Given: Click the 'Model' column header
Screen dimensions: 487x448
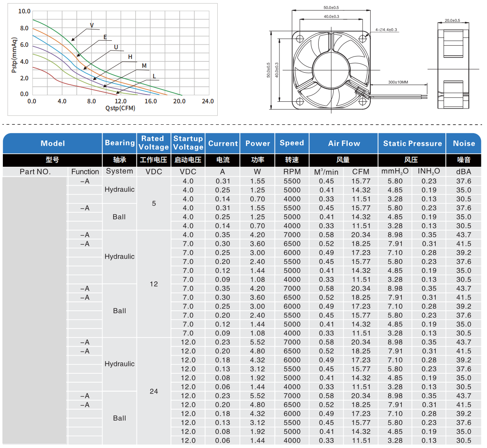Looking at the screenshot, I should click(52, 143).
